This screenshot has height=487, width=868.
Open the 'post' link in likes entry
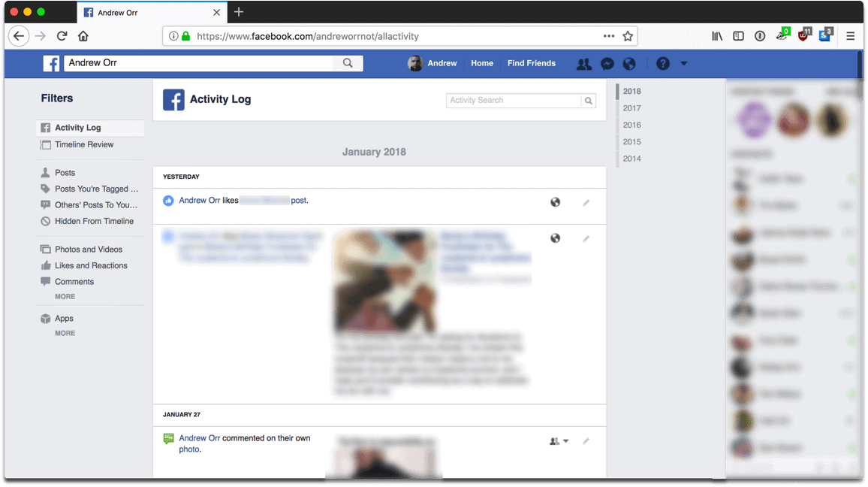point(298,201)
